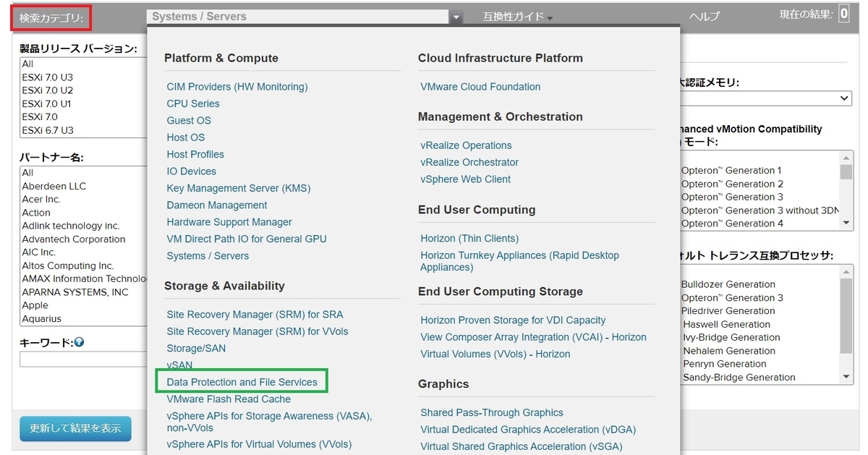Select CIM Providers (HW Monitoring) category
This screenshot has height=455, width=868.
click(237, 87)
